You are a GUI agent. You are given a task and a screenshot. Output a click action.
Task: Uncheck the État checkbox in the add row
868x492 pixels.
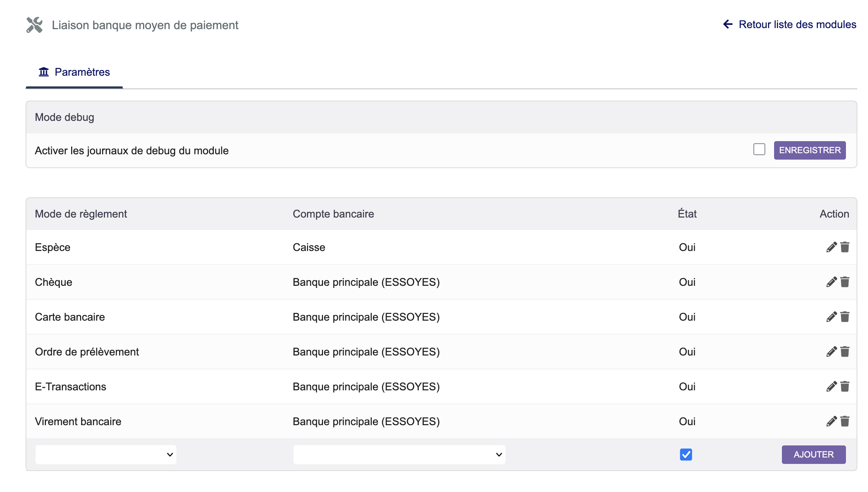[x=686, y=454]
